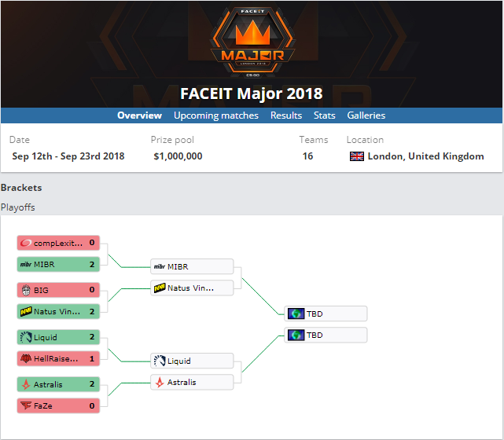The height and width of the screenshot is (440, 504).
Task: Click the HellRaisers logo in the bracket
Action: click(26, 358)
